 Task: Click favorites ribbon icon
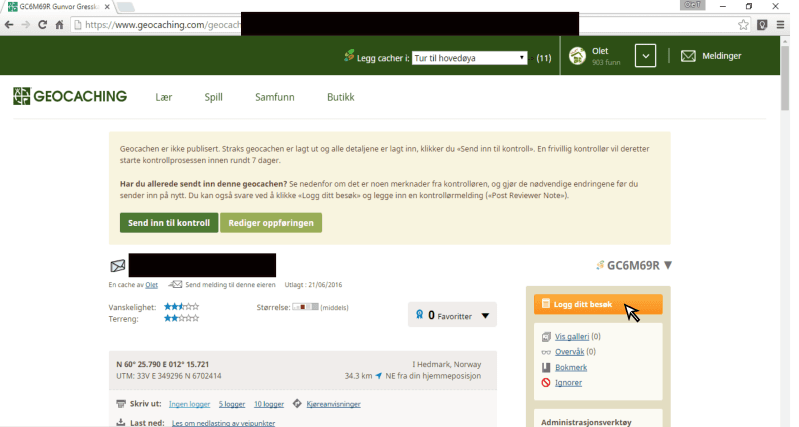(419, 314)
